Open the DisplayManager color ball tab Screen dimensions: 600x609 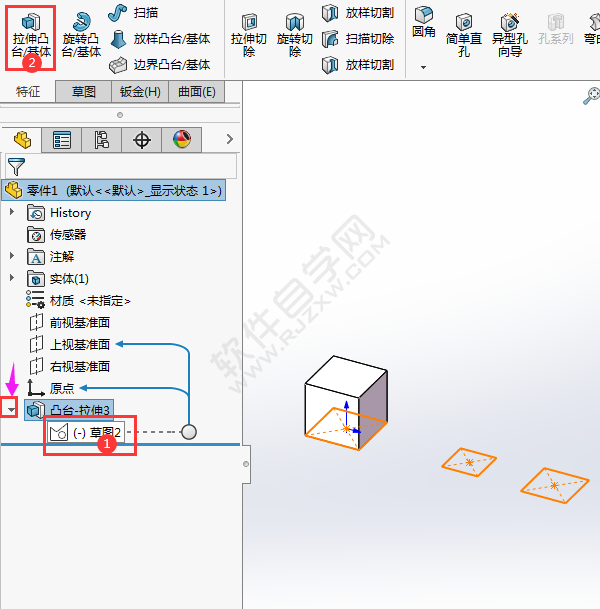pyautogui.click(x=182, y=140)
